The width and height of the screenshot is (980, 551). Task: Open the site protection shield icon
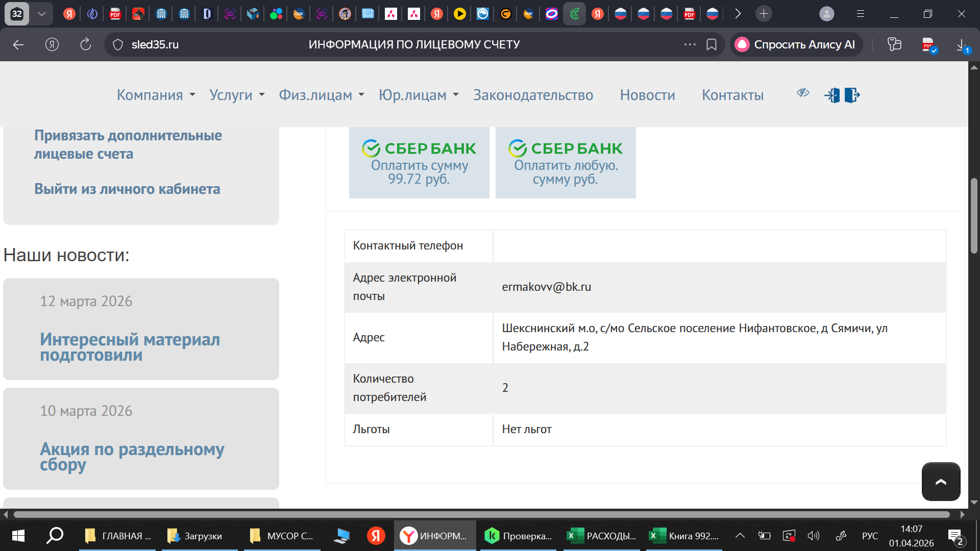point(118,44)
